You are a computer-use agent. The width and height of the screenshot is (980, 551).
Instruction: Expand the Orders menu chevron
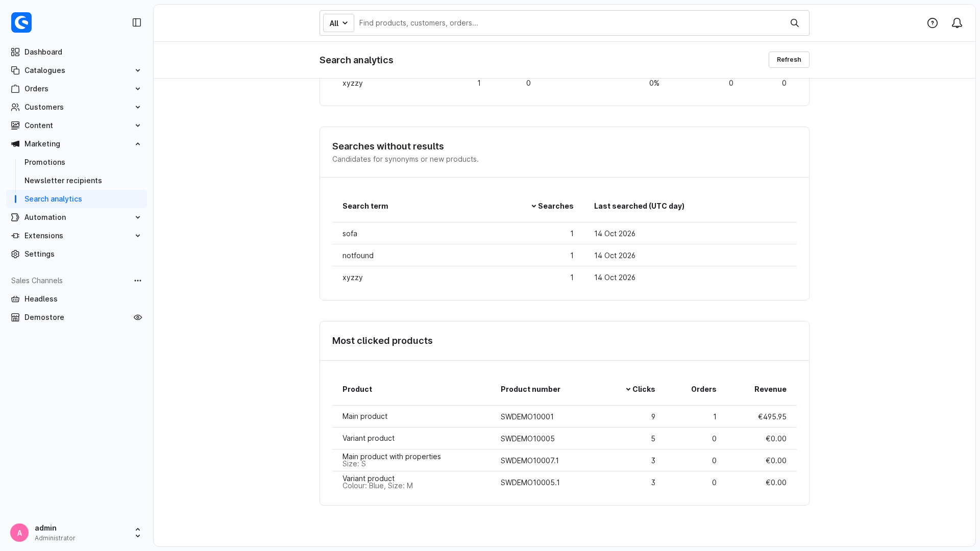coord(138,89)
